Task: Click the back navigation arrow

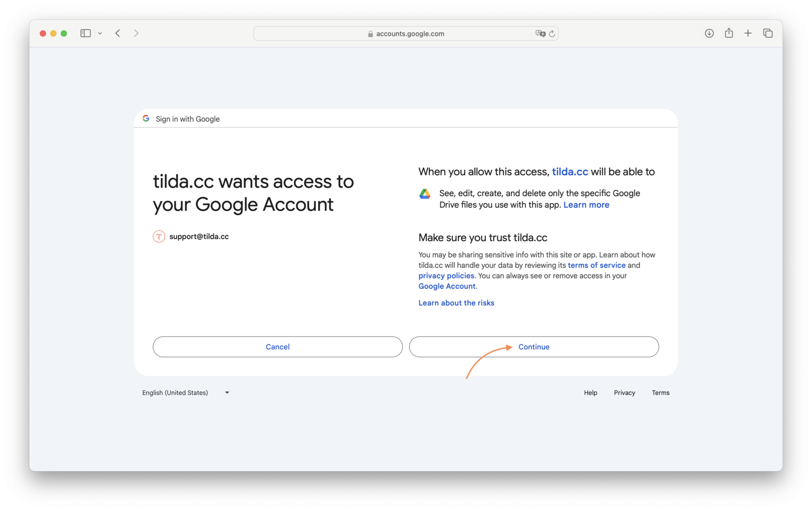Action: point(117,33)
